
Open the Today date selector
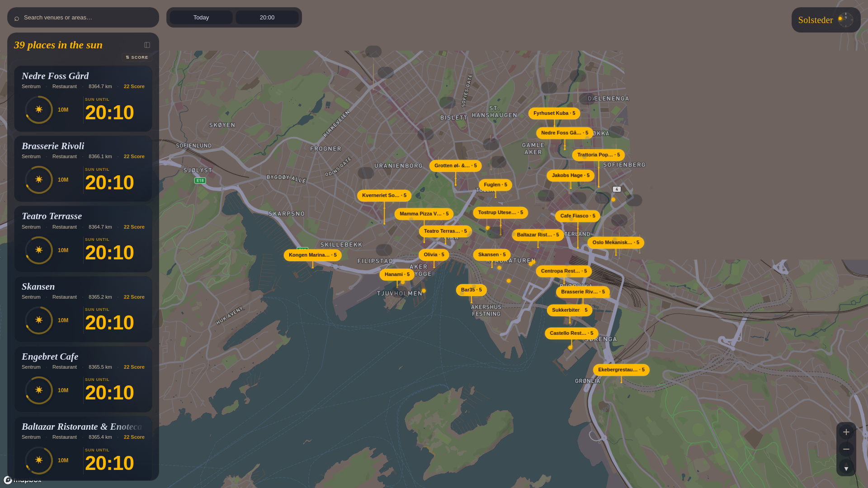[201, 18]
